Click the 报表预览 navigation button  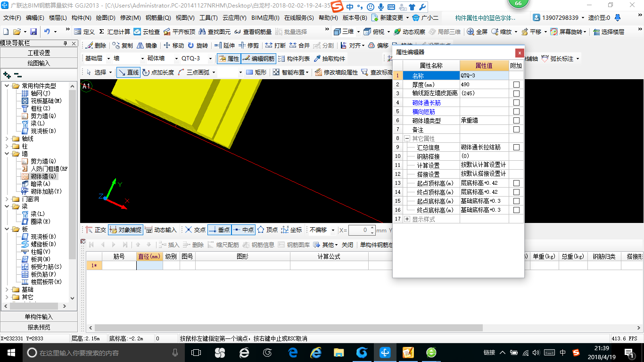pos(39,327)
